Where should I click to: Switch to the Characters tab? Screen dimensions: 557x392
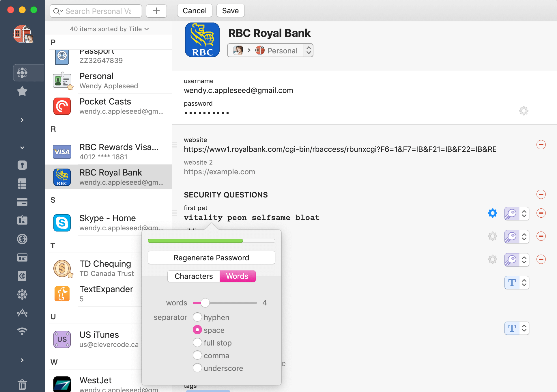click(x=193, y=276)
